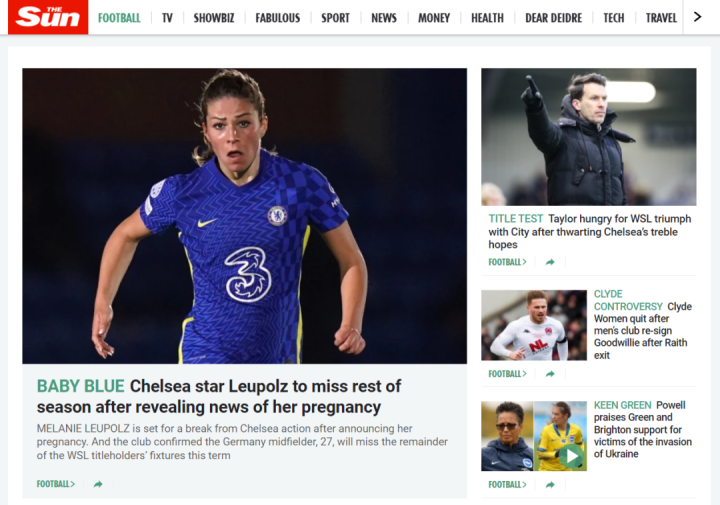
Task: Go to the Showbiz section
Action: (214, 18)
